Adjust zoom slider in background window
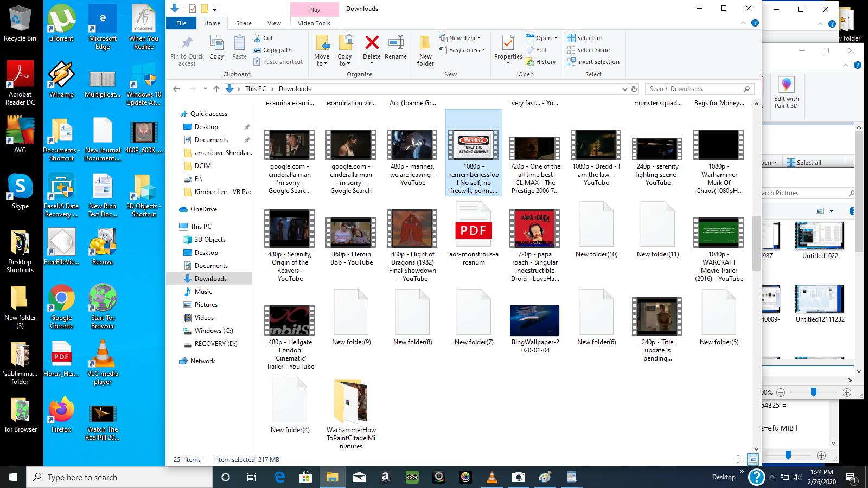This screenshot has width=868, height=488. click(813, 392)
